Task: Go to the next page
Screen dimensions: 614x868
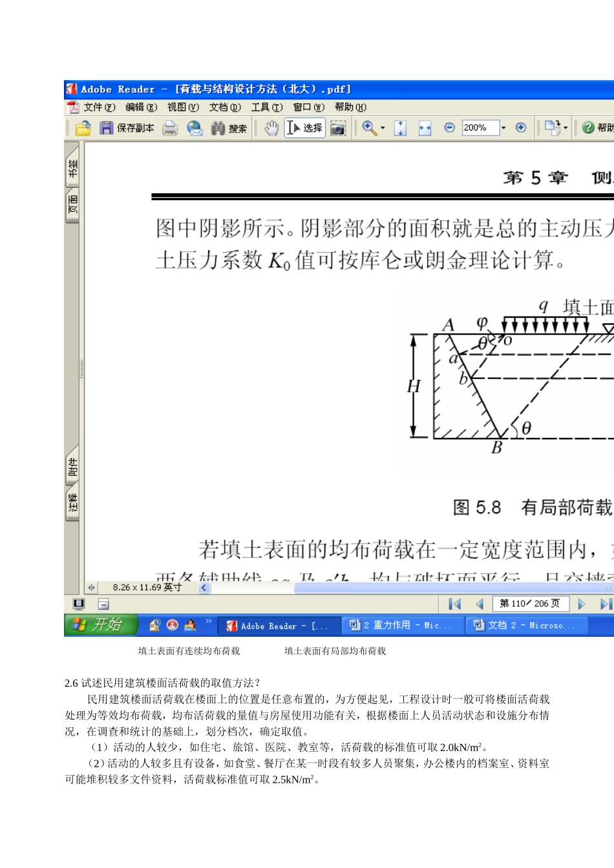Action: pyautogui.click(x=582, y=604)
